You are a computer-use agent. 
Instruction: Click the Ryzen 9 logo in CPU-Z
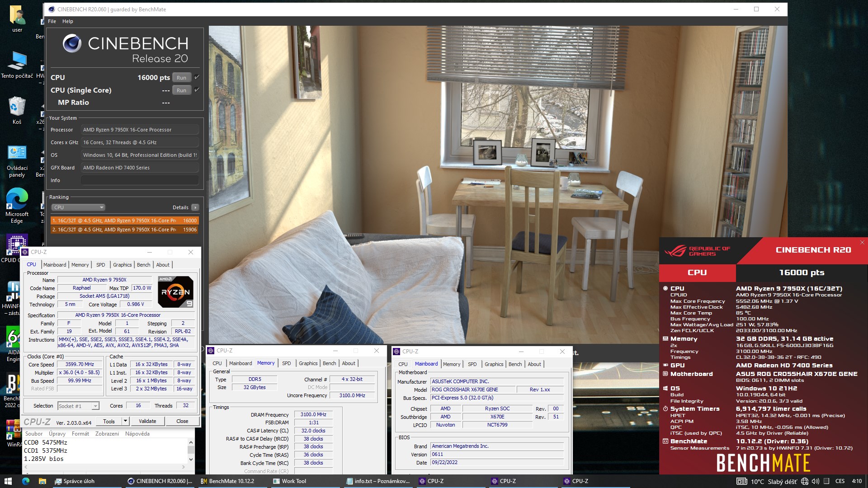tap(176, 292)
